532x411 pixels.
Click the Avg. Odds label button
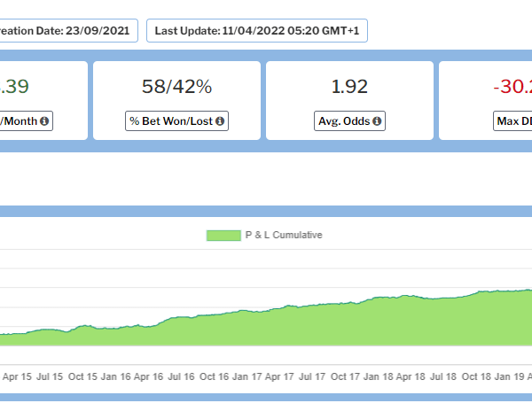[349, 121]
